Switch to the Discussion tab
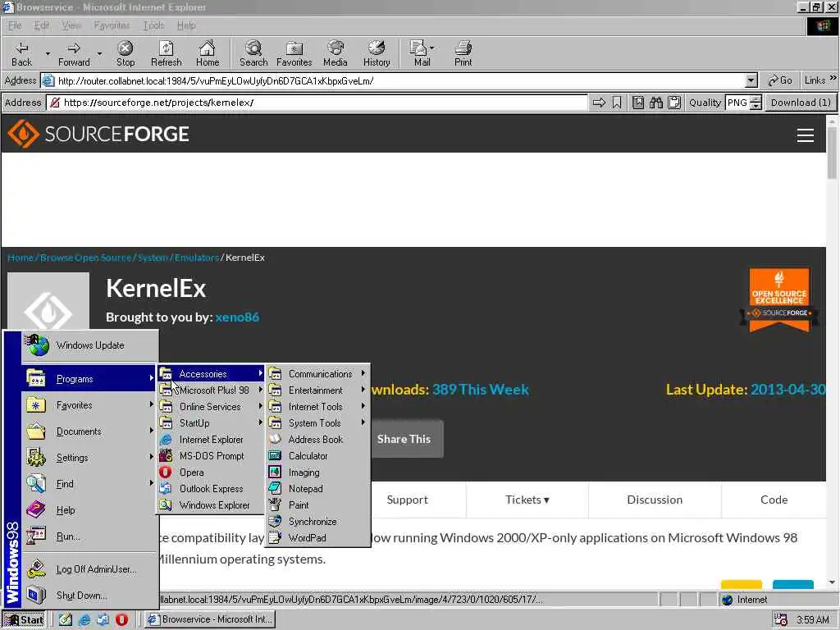 [655, 500]
